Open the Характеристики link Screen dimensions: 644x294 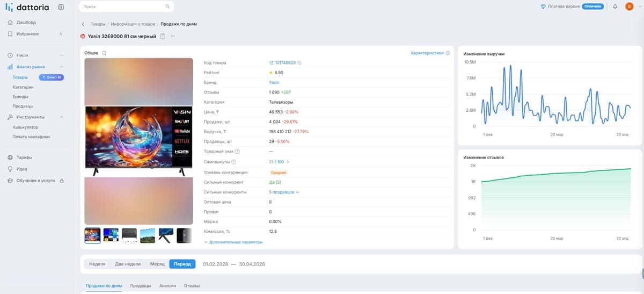427,53
